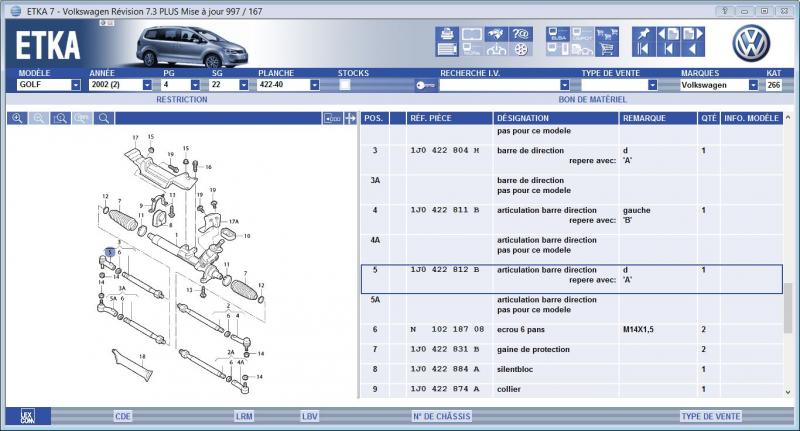Click the LRM button in bottom bar
The image size is (800, 431).
pyautogui.click(x=244, y=416)
